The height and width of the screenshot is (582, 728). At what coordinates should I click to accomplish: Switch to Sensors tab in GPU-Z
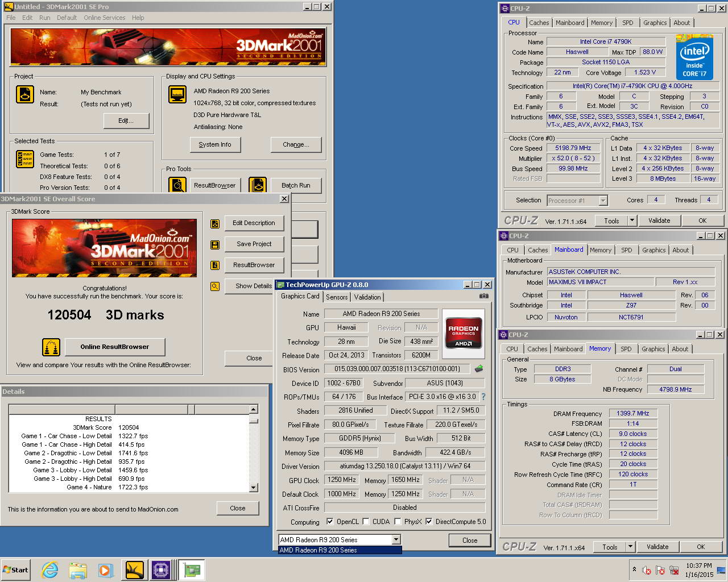point(337,297)
